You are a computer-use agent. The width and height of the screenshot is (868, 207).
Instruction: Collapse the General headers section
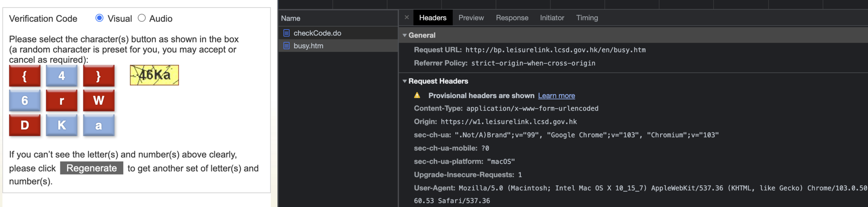(405, 35)
